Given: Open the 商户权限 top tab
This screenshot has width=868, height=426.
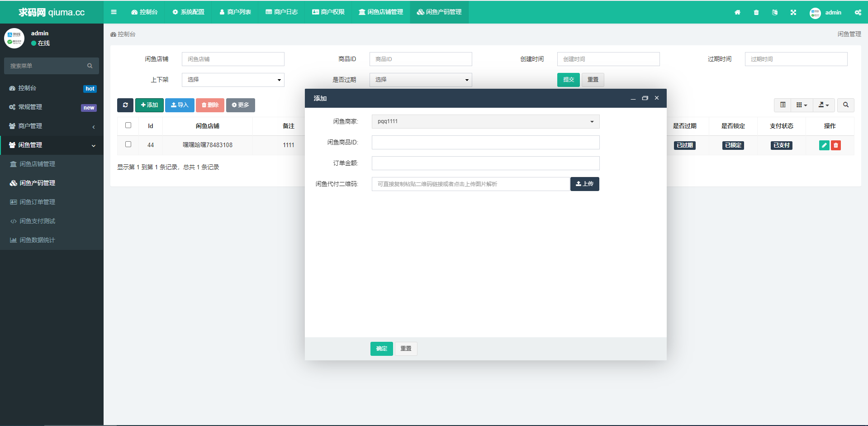Looking at the screenshot, I should pos(328,12).
